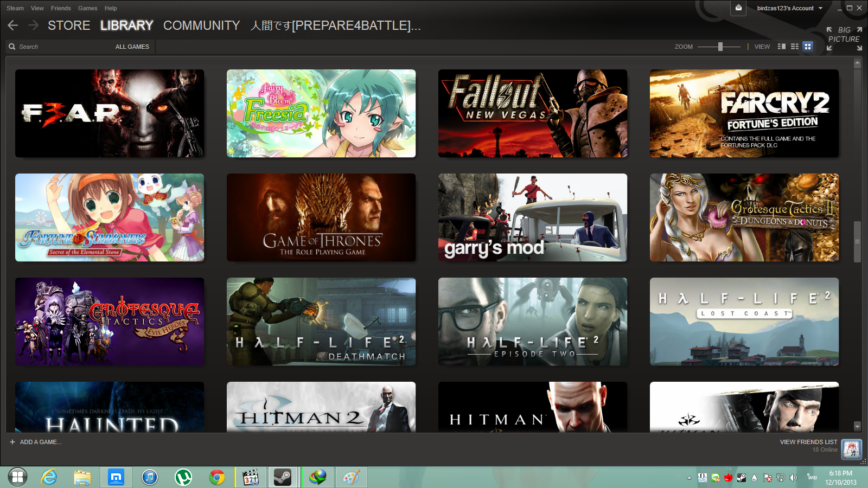Viewport: 868px width, 488px height.
Task: Open the COMMUNITY tab
Action: [x=201, y=25]
